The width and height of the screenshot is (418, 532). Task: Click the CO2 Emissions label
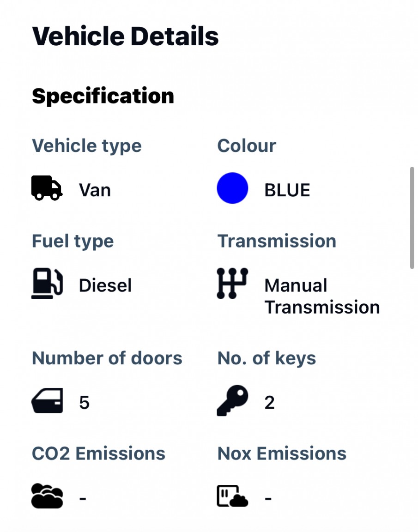click(98, 453)
